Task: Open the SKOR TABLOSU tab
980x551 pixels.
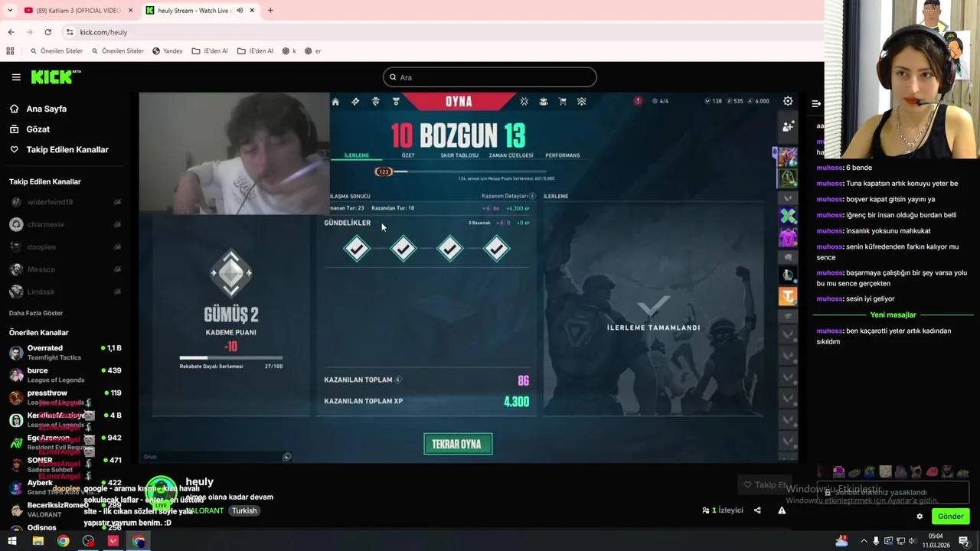Action: click(x=459, y=155)
